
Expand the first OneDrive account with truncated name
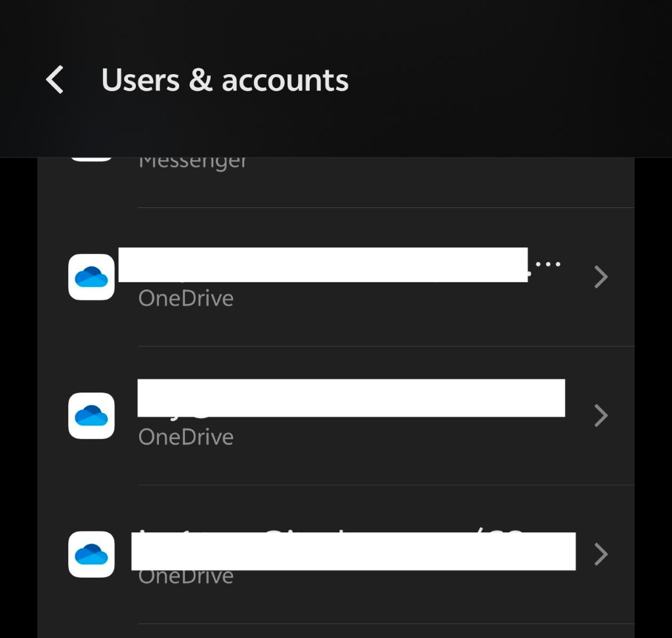[601, 277]
